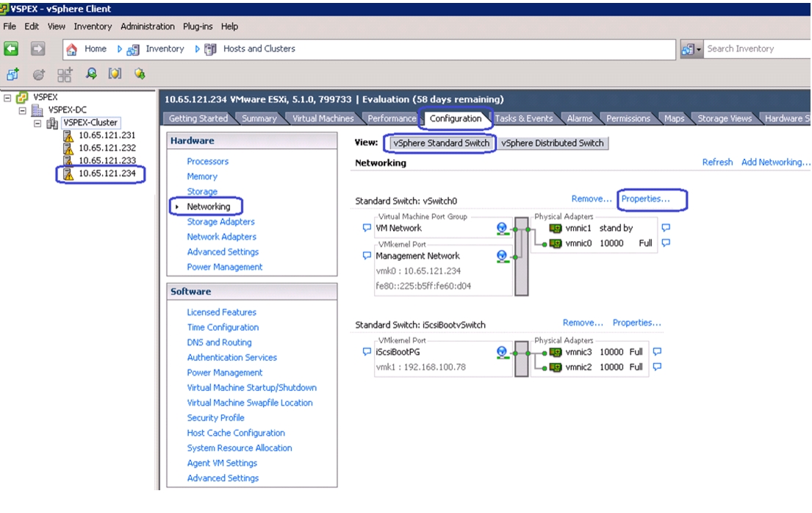Click the magnifier with green arrow toolbar icon

pos(91,73)
